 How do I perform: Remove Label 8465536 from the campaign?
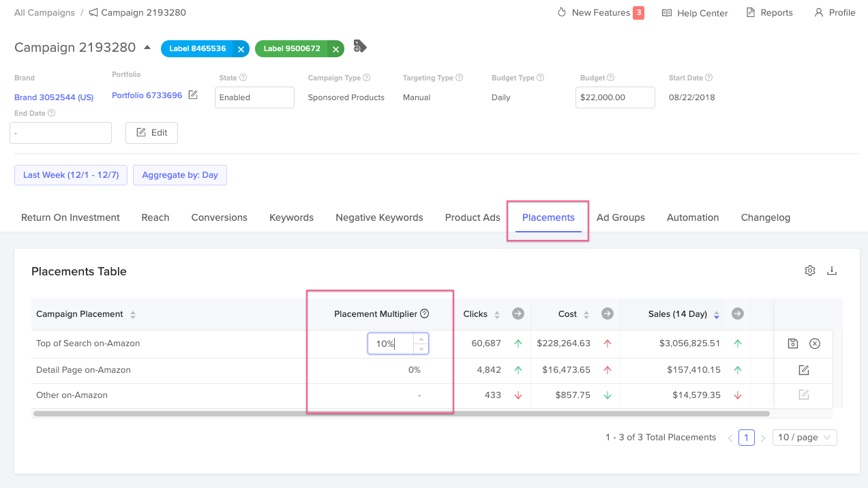pos(241,48)
